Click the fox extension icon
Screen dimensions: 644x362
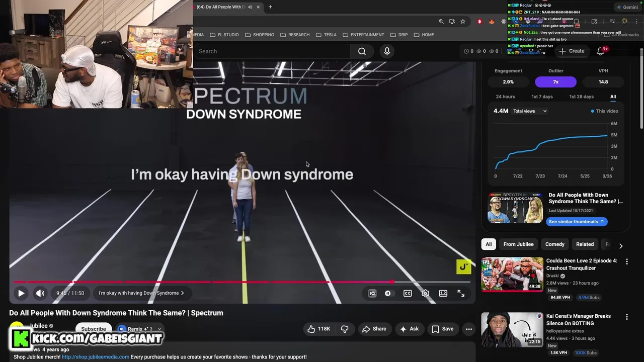(x=492, y=21)
